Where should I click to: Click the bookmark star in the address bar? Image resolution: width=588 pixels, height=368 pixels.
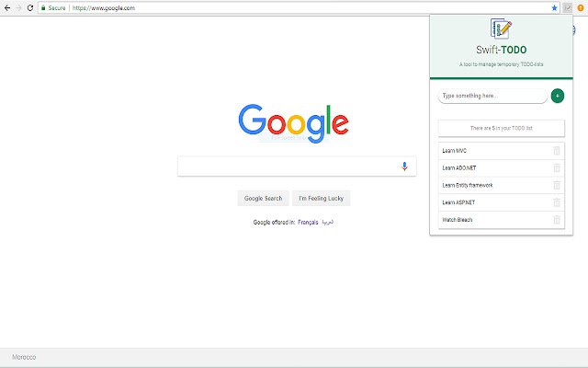pos(554,8)
